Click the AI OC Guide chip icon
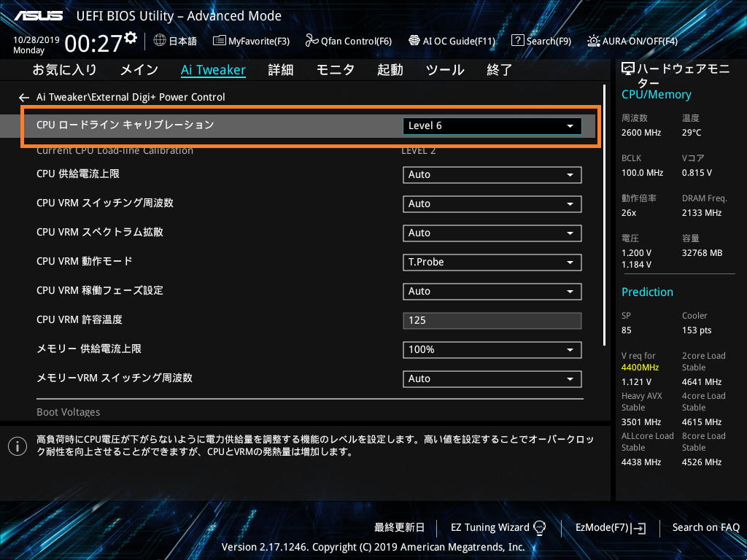 [414, 41]
